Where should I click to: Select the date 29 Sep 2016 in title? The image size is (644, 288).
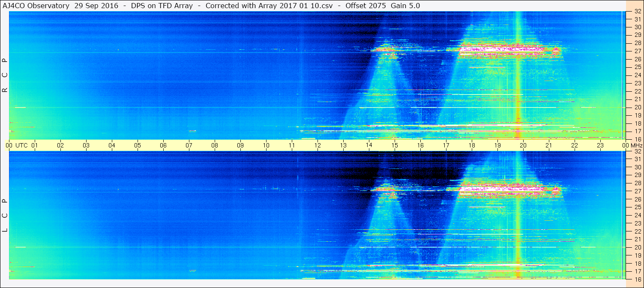pos(96,6)
